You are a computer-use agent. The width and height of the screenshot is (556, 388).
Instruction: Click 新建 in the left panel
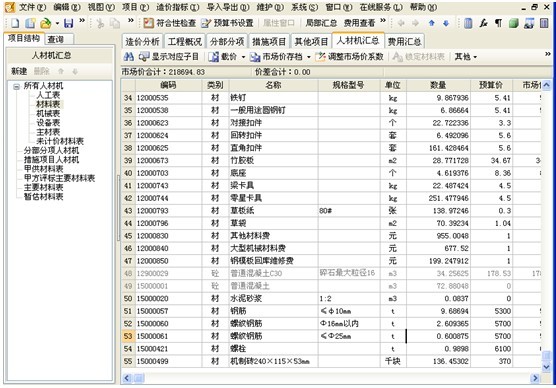19,71
